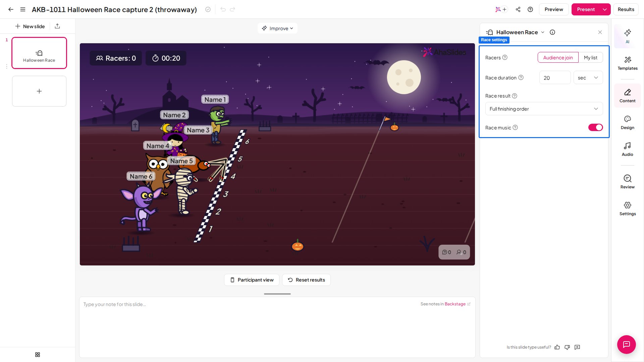The width and height of the screenshot is (644, 362).
Task: Click the empty add-slide placeholder
Action: [x=39, y=91]
